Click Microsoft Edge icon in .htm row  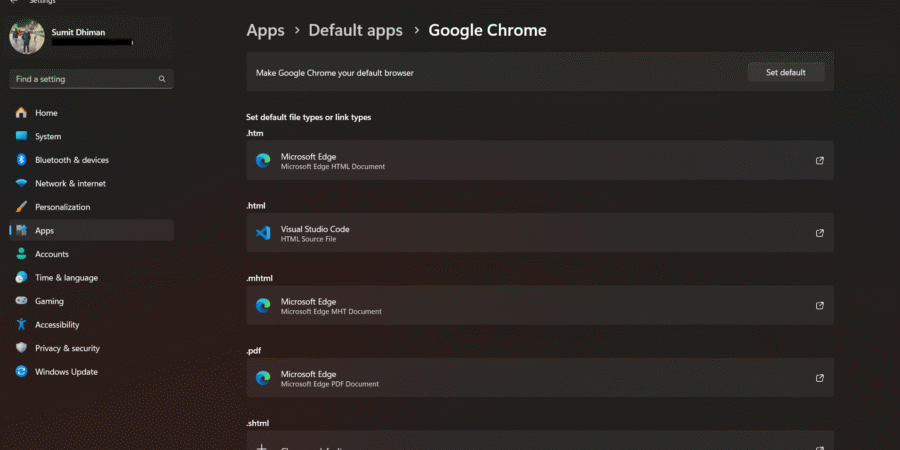click(x=263, y=161)
